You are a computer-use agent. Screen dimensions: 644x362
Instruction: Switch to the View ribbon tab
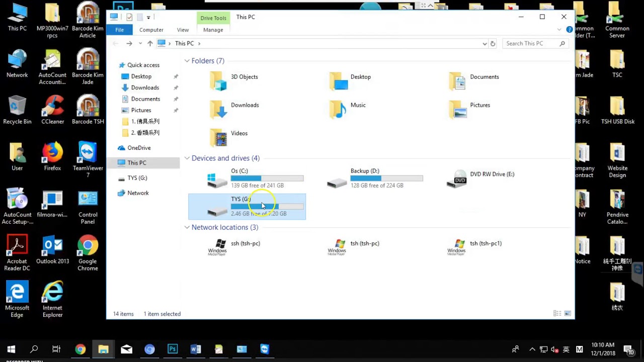(183, 30)
